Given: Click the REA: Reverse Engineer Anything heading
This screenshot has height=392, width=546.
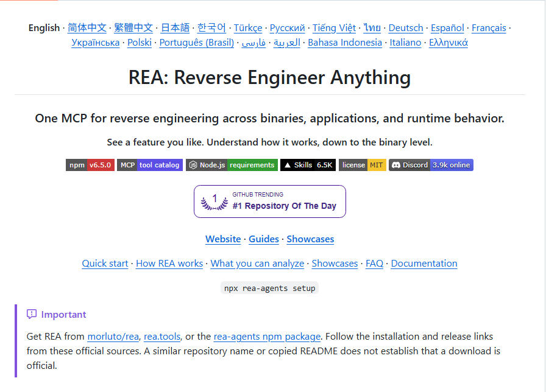Looking at the screenshot, I should [270, 77].
